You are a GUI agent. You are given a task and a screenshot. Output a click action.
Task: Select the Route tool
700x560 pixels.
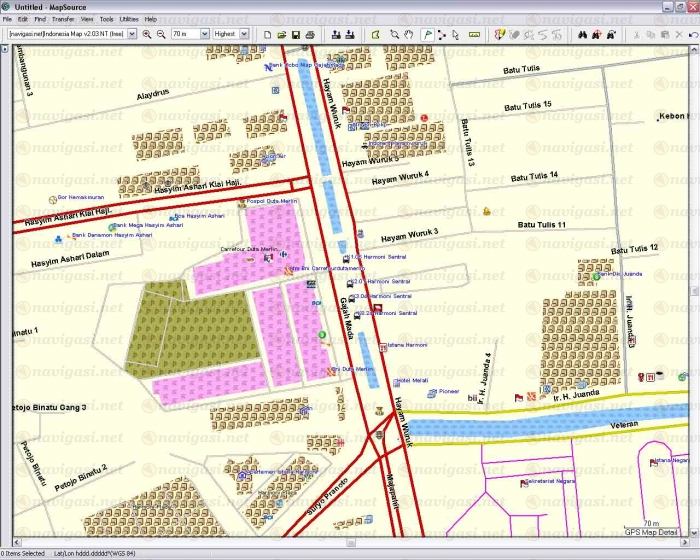coord(441,34)
